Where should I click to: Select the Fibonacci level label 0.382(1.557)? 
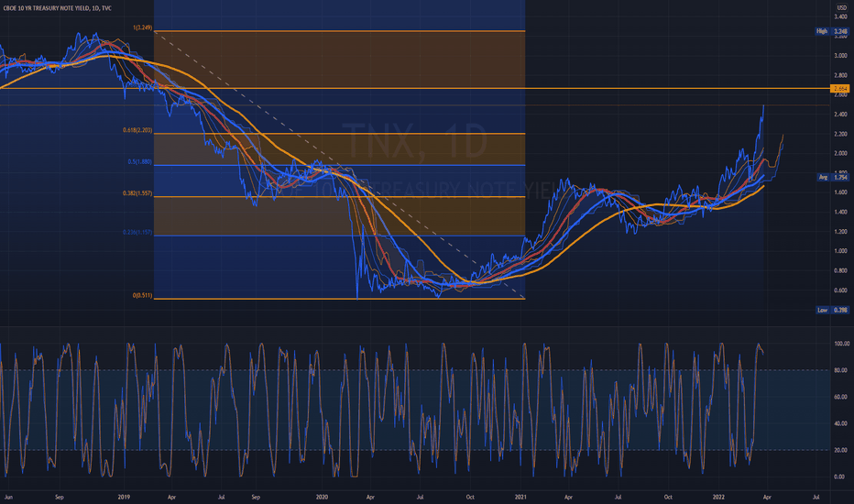pos(137,193)
